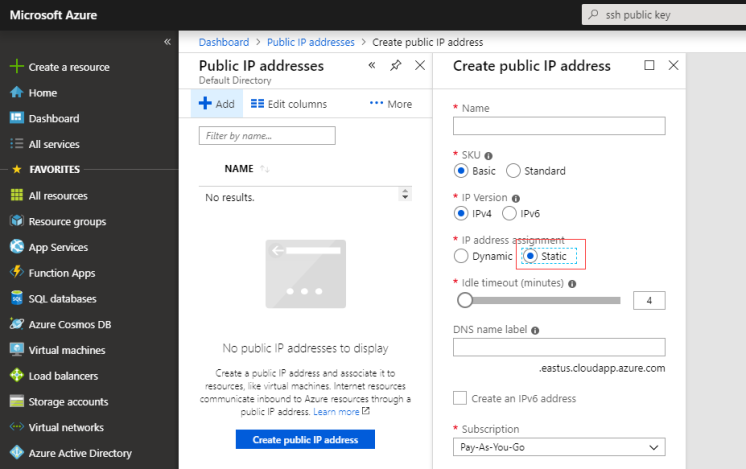Open Storage accounts from sidebar
The height and width of the screenshot is (469, 746).
(69, 402)
